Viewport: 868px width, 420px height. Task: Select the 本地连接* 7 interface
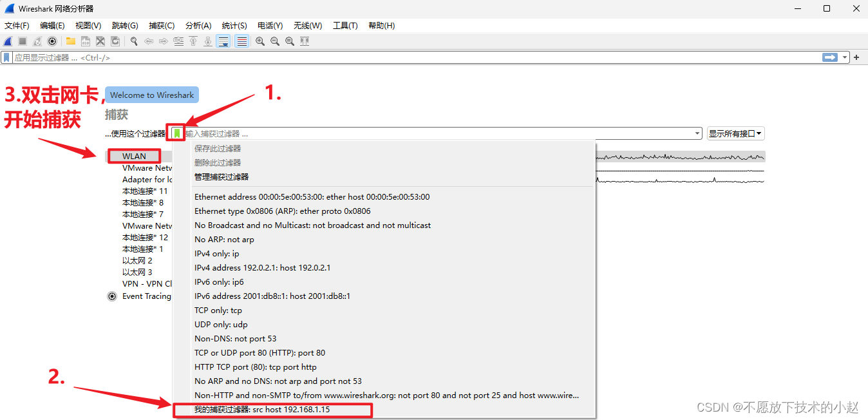pos(143,215)
